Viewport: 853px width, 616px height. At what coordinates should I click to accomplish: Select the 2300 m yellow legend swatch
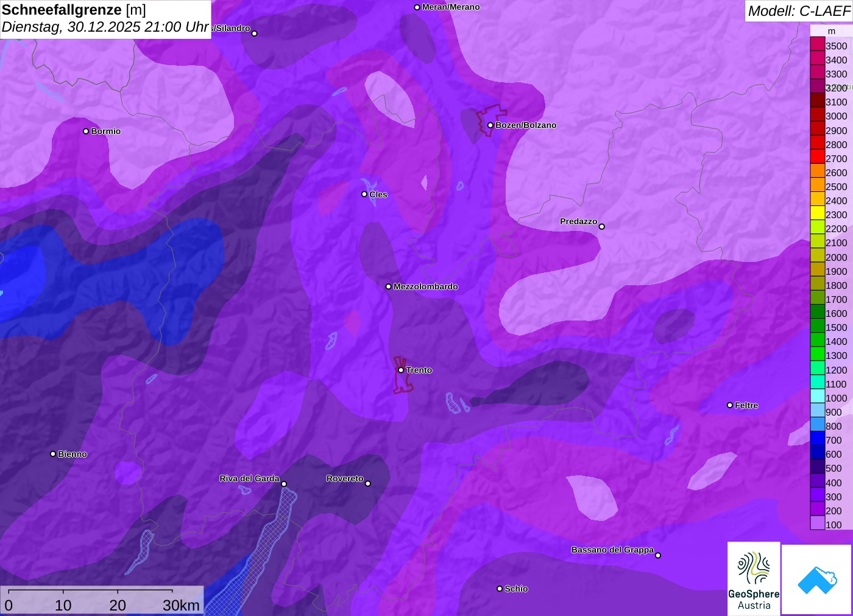pos(817,213)
